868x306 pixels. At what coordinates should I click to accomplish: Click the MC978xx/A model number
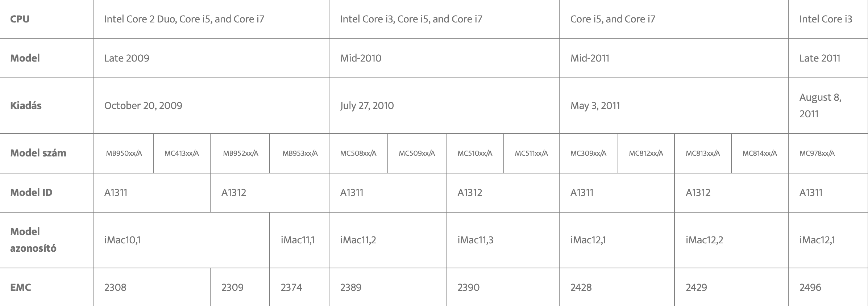coord(817,154)
